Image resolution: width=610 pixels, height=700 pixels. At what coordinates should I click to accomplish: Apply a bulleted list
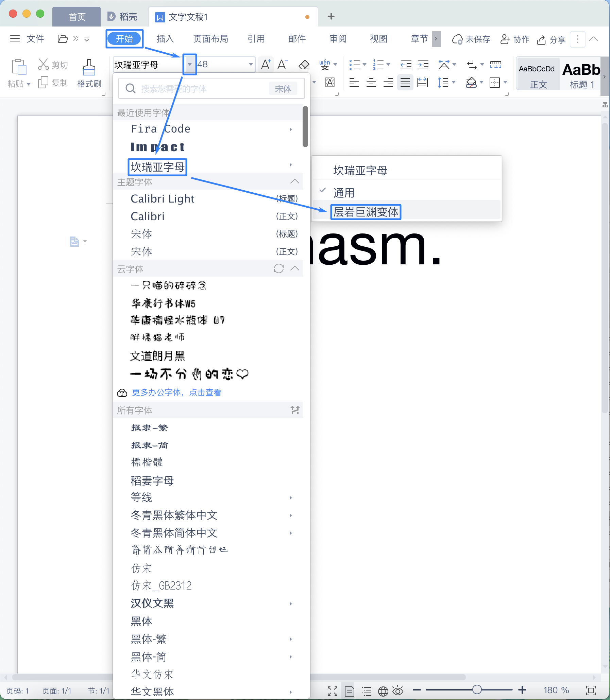coord(355,65)
